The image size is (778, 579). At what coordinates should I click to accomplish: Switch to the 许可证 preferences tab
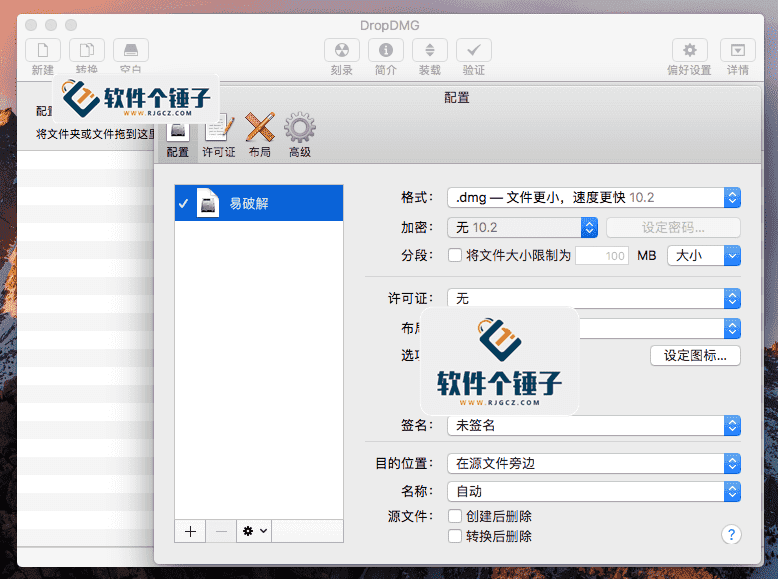coord(219,135)
